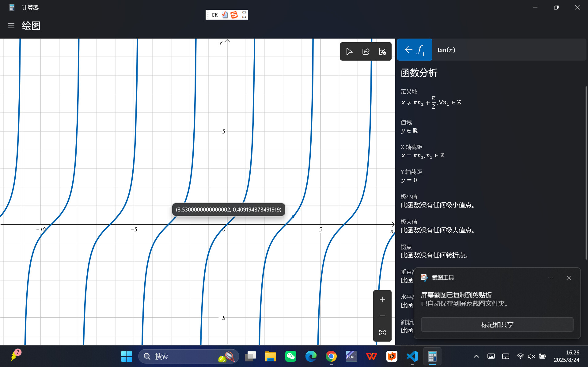588x367 pixels.
Task: Open Chrome from the taskbar
Action: pos(331,356)
